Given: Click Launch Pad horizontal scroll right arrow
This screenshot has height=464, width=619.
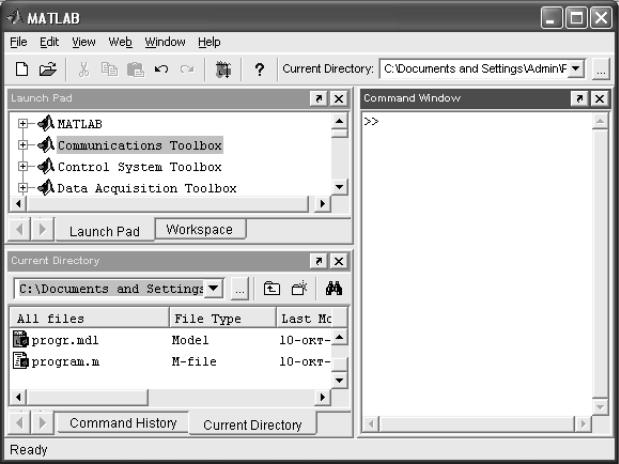Looking at the screenshot, I should pos(323,204).
